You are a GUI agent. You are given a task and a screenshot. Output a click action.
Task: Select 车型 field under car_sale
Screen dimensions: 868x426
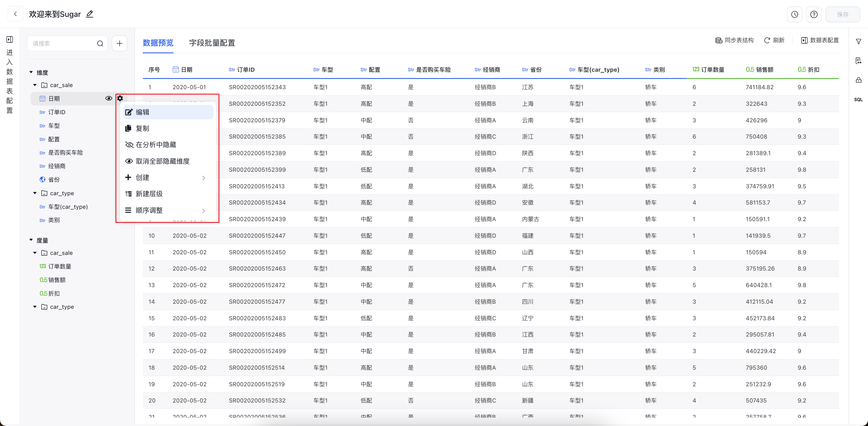pos(54,126)
